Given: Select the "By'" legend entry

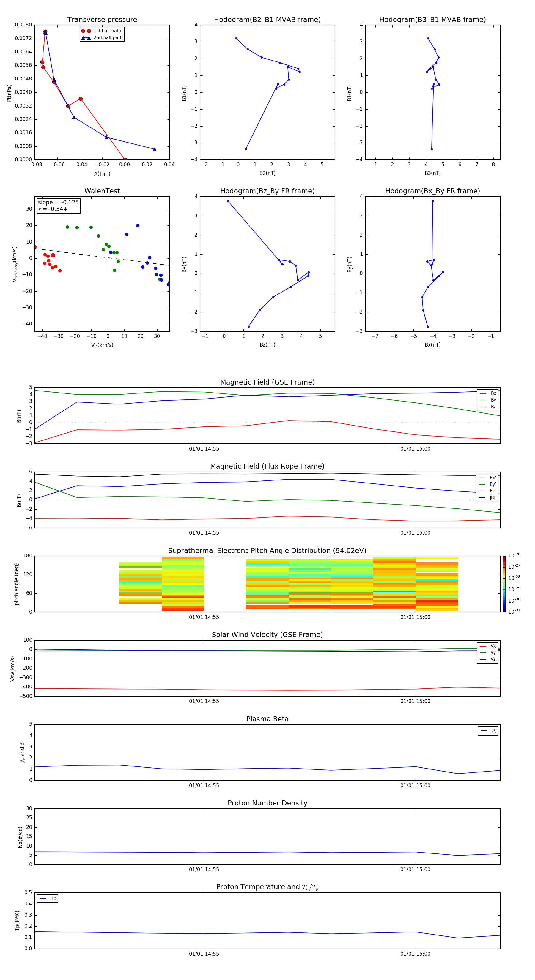Looking at the screenshot, I should [487, 484].
